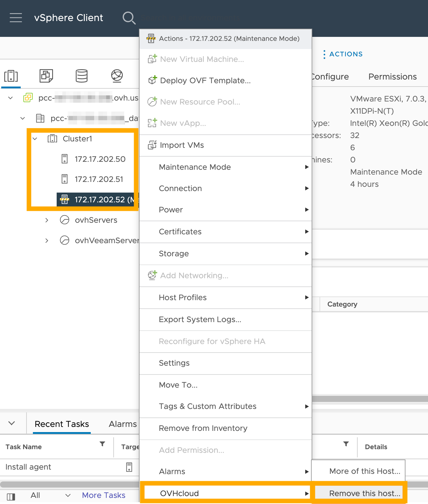This screenshot has width=428, height=504.
Task: Select host 172.17.202.50 in tree
Action: point(100,159)
